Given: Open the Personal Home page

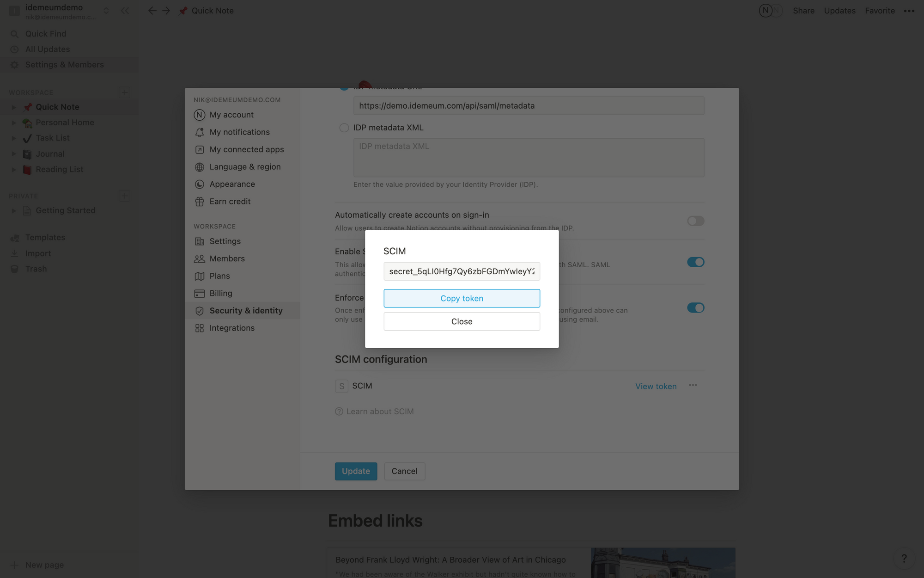Looking at the screenshot, I should pos(65,123).
